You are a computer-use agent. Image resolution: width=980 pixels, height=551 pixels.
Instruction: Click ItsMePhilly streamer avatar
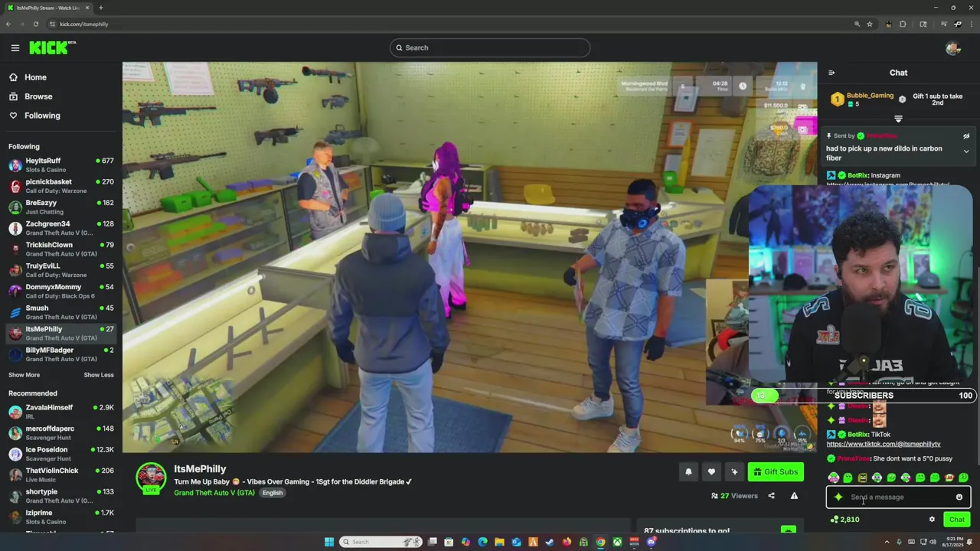click(151, 478)
